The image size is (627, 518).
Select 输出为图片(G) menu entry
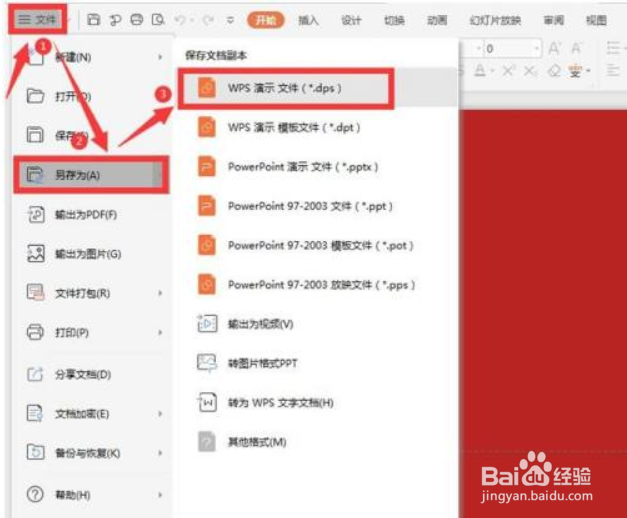pos(94,254)
